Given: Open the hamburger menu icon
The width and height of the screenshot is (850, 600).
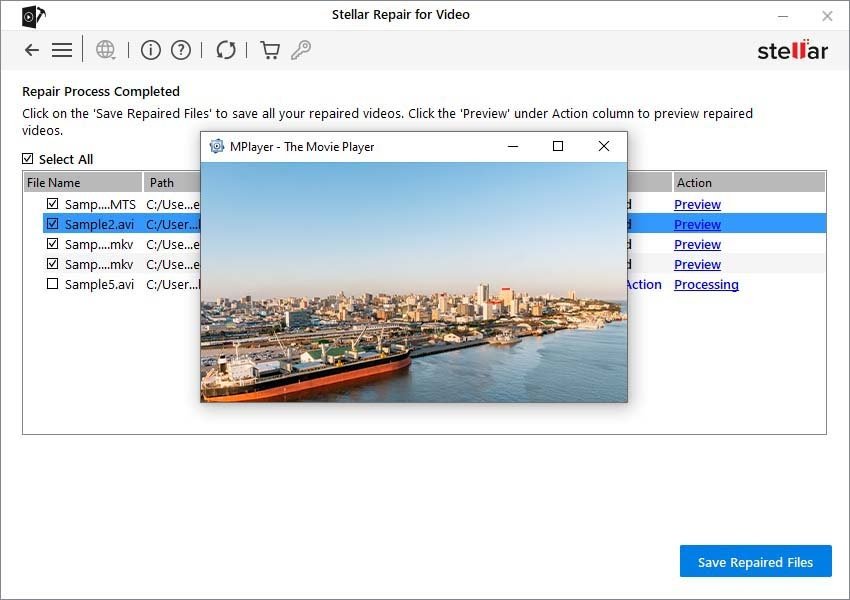Looking at the screenshot, I should (61, 48).
